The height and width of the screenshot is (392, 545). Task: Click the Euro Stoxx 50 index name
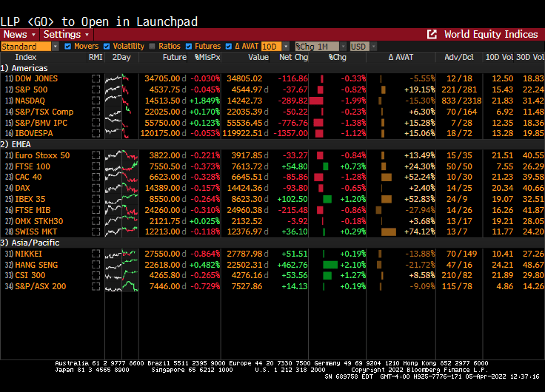point(42,155)
